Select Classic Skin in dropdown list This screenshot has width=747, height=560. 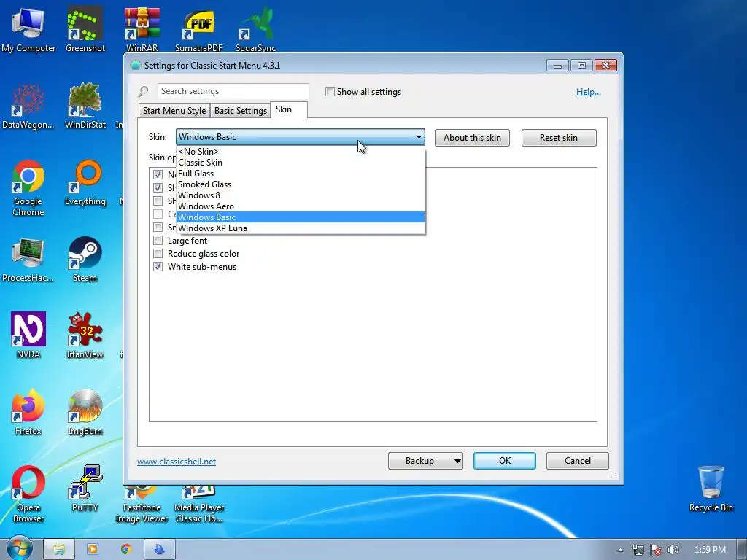300,163
